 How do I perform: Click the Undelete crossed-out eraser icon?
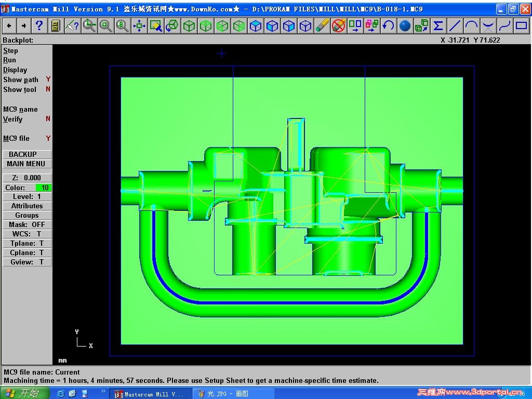point(339,25)
